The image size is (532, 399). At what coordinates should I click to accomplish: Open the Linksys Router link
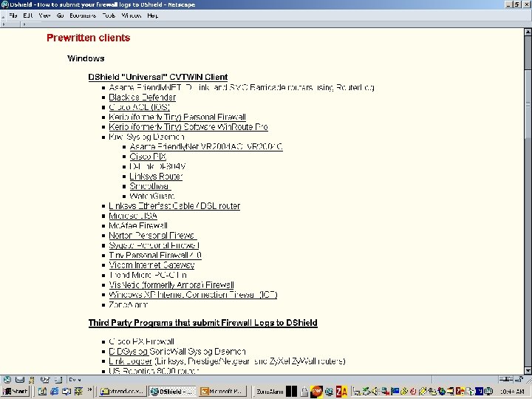point(156,177)
